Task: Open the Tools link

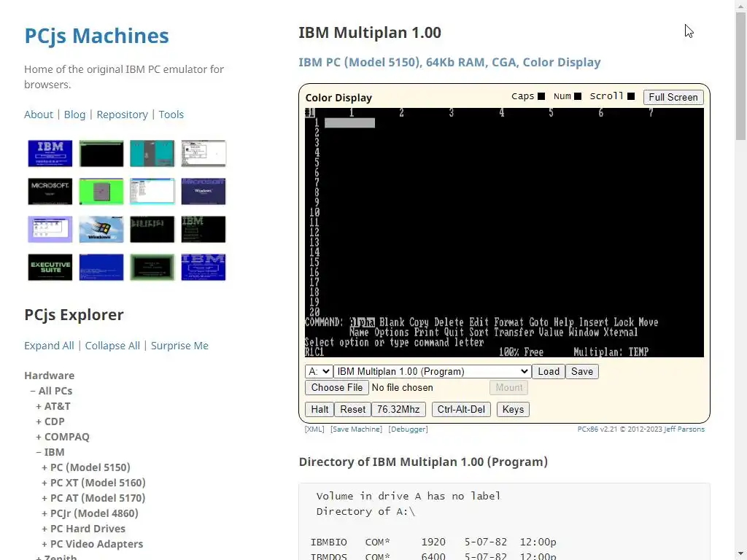Action: pos(171,114)
